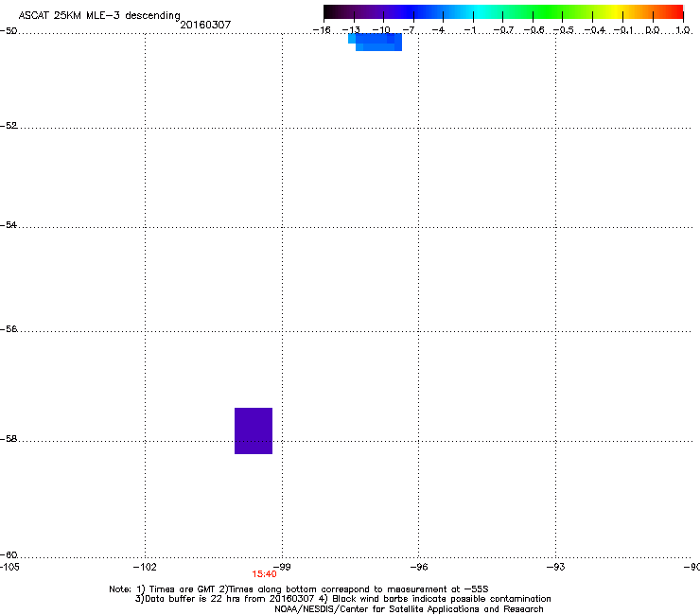Click the -96 longitude axis label
This screenshot has height=615, width=700.
click(419, 567)
